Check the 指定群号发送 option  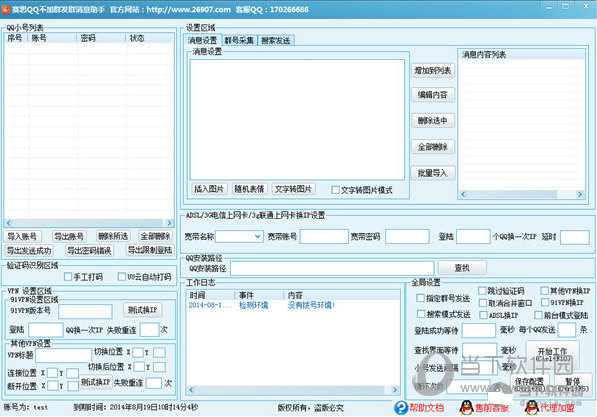pyautogui.click(x=420, y=298)
